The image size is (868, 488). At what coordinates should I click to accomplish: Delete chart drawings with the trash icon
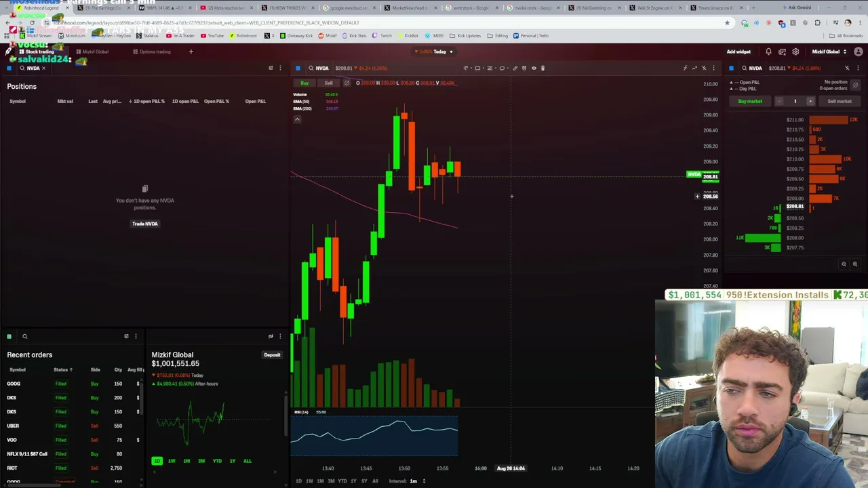[x=542, y=68]
